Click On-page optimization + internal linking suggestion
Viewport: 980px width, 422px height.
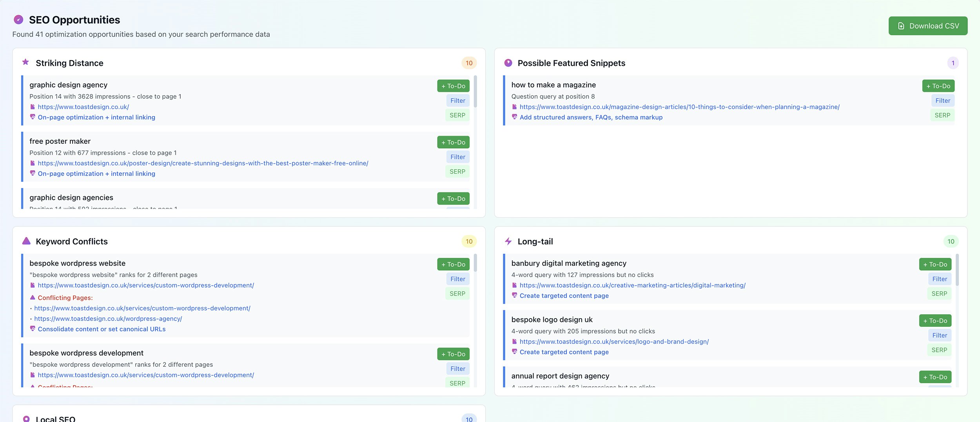click(x=96, y=117)
